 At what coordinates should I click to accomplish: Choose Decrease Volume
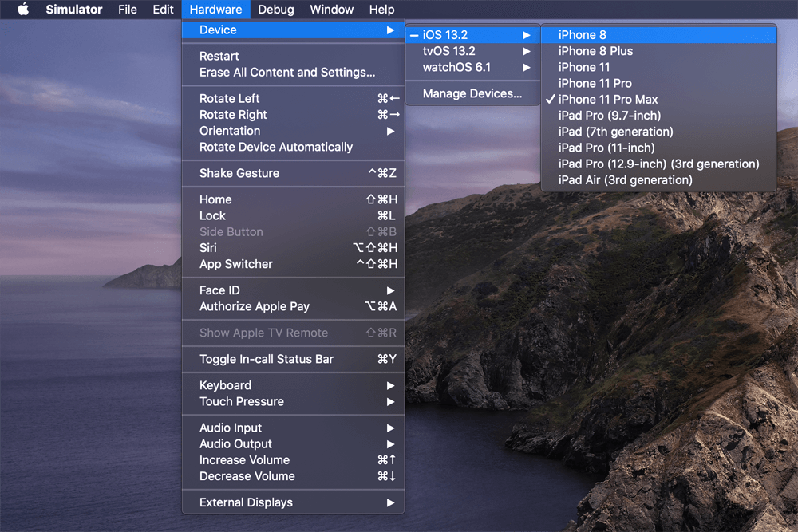[x=293, y=476]
